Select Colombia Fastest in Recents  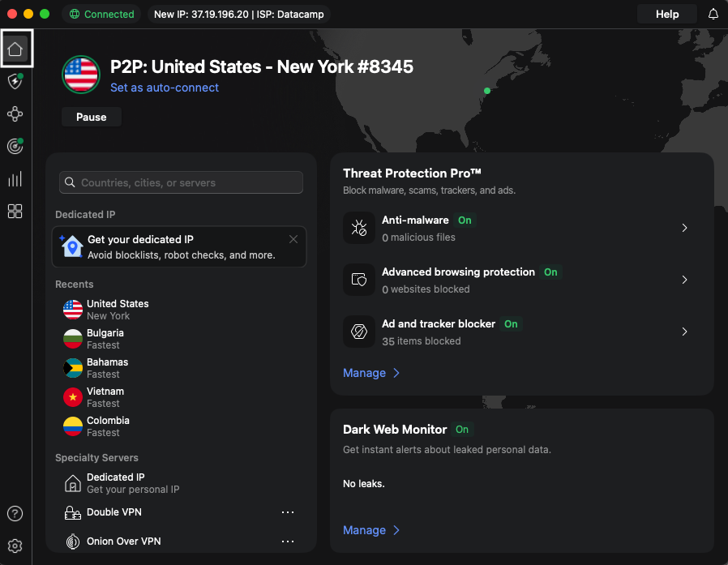[180, 426]
